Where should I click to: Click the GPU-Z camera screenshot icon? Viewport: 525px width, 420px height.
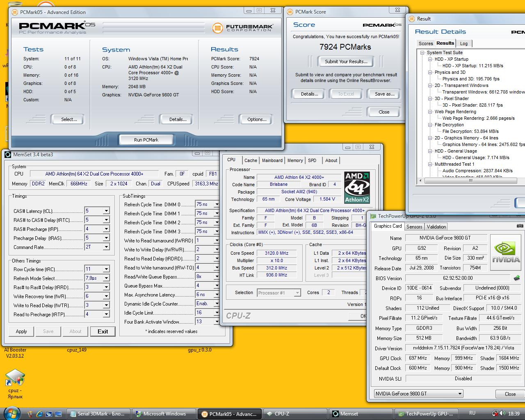[520, 226]
